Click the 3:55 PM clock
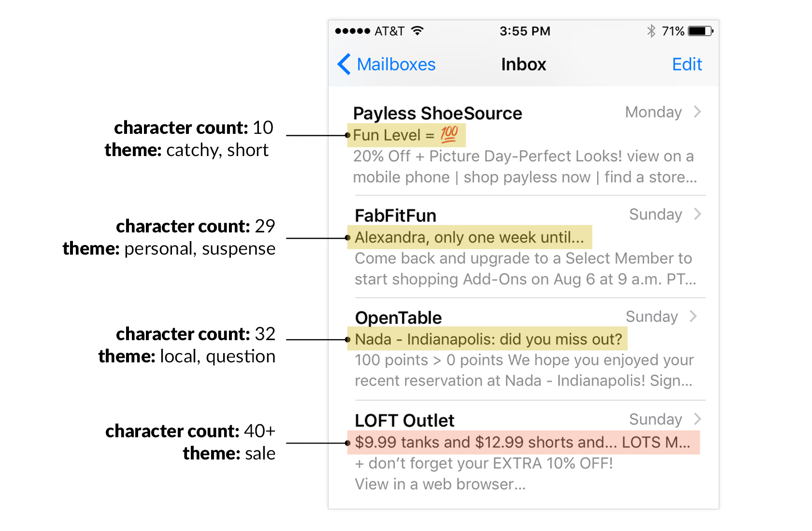The width and height of the screenshot is (812, 531). [525, 31]
